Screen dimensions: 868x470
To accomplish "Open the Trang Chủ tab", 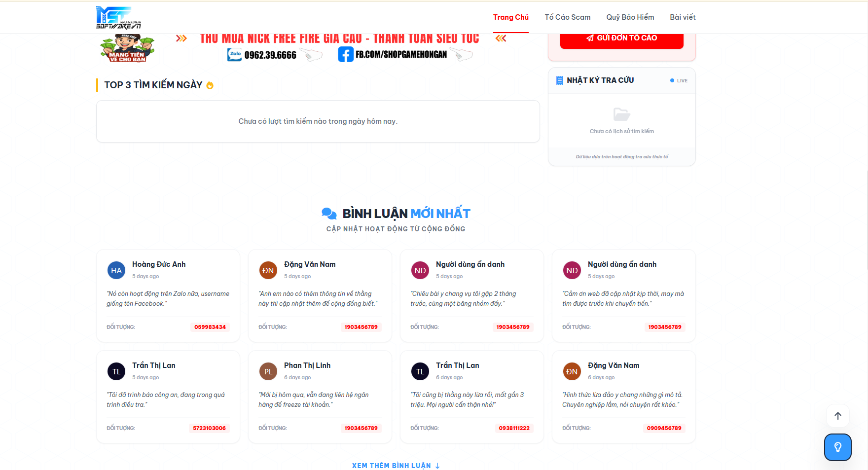I will tap(511, 17).
